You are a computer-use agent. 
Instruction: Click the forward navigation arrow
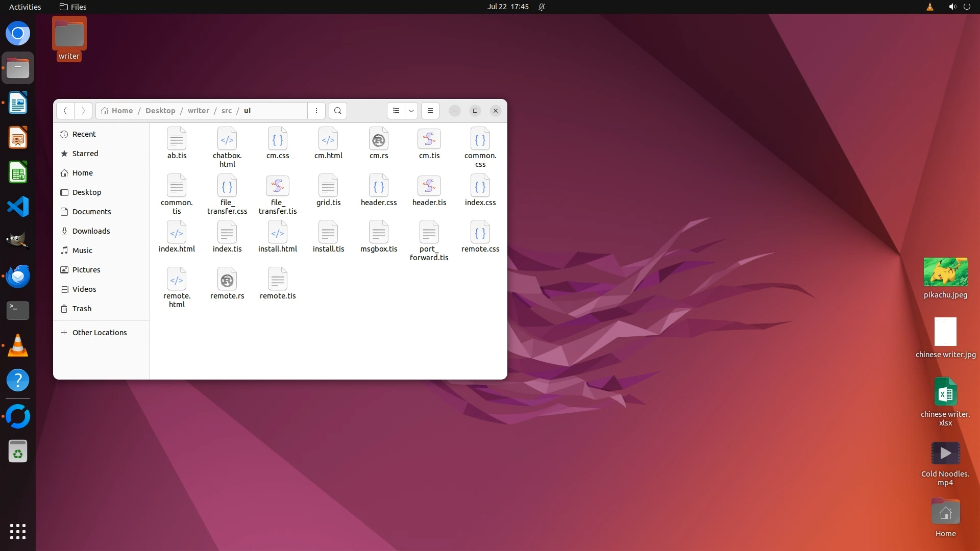point(83,111)
